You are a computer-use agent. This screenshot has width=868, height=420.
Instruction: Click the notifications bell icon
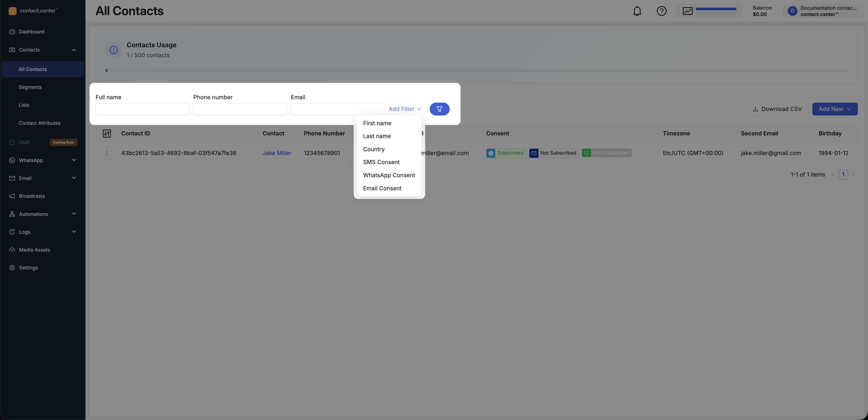[637, 11]
